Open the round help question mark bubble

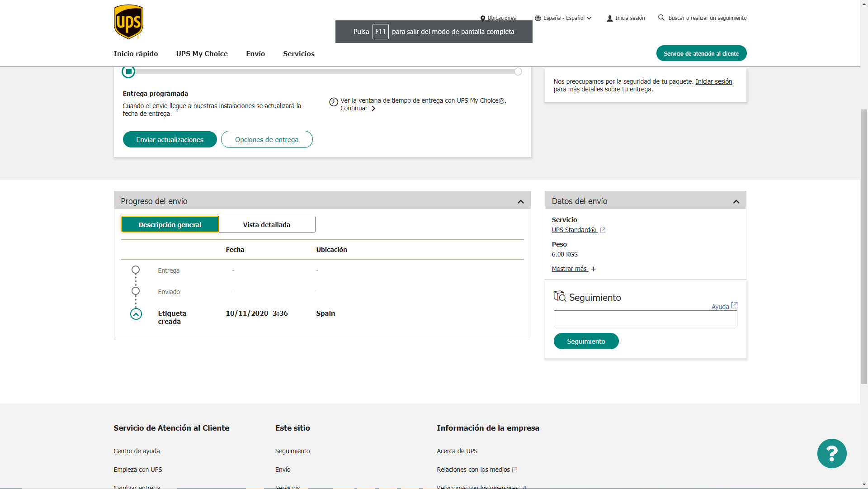pyautogui.click(x=831, y=453)
